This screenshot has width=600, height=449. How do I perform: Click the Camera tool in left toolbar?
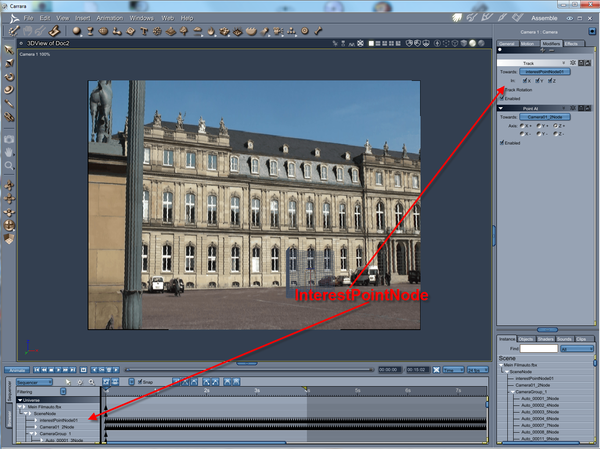click(x=9, y=139)
